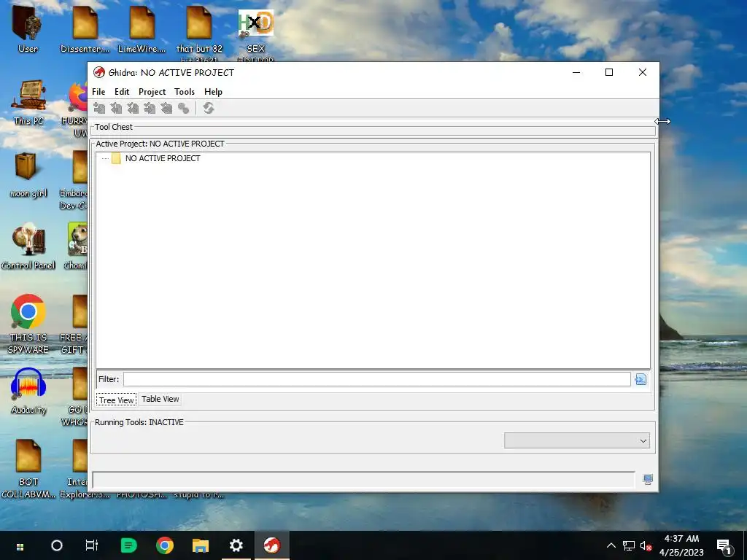
Task: Open Settings gear on the taskbar
Action: 236,545
